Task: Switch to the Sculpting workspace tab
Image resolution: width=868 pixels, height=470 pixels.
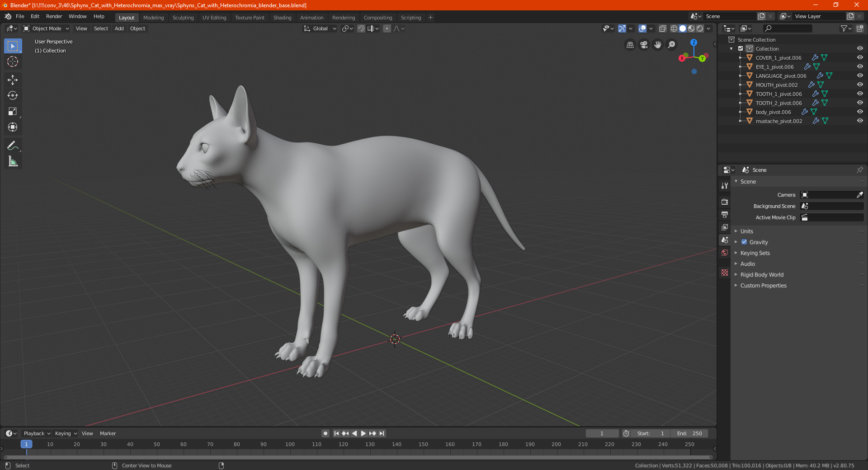Action: 183,18
